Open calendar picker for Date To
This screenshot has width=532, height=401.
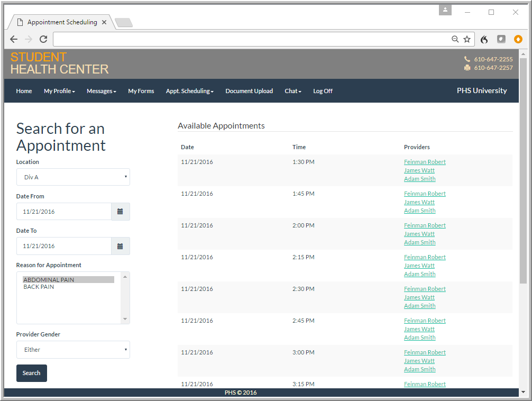(120, 246)
